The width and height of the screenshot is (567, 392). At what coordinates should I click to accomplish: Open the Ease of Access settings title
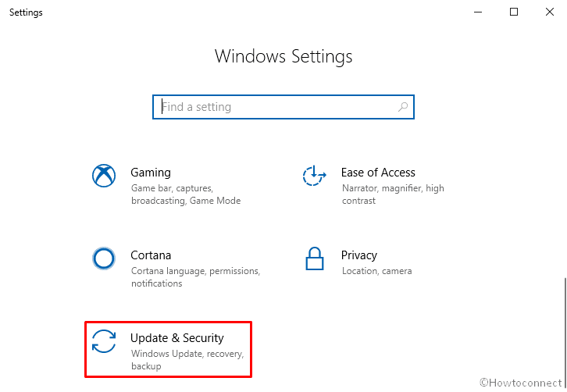point(378,173)
